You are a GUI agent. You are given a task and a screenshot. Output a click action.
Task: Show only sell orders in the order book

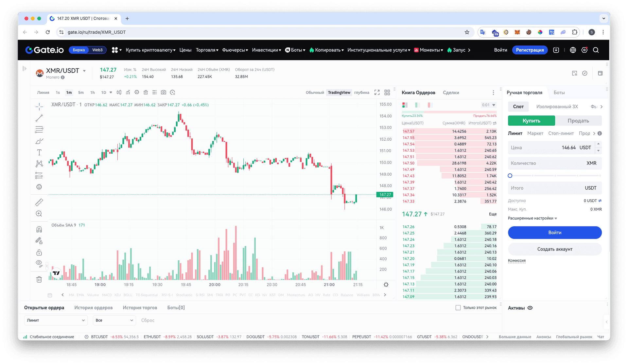(430, 105)
